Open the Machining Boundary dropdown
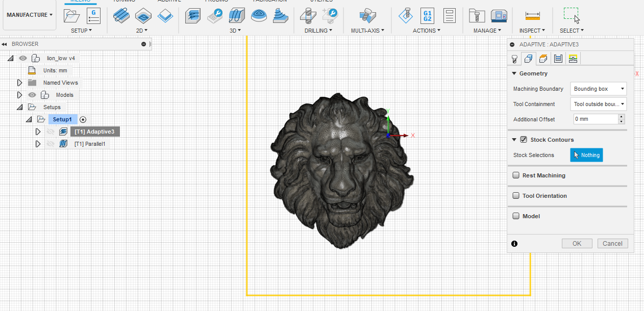Screen dimensions: 644x311 (598, 89)
